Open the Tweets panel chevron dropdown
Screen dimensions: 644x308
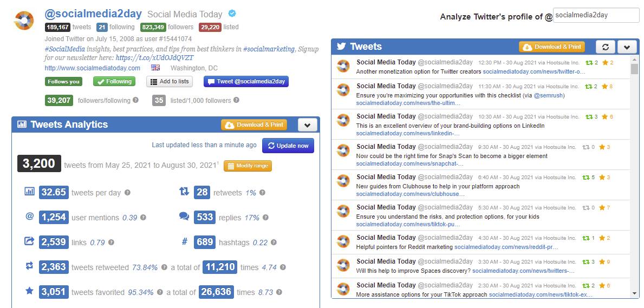(627, 47)
